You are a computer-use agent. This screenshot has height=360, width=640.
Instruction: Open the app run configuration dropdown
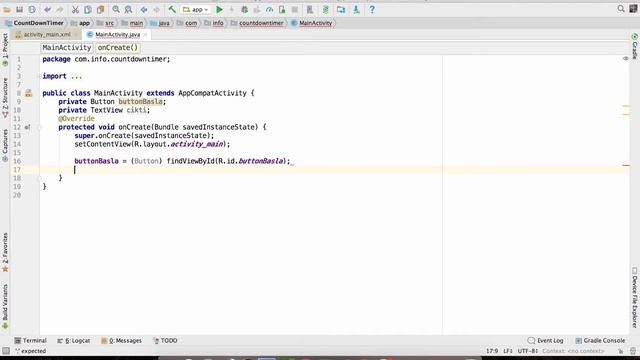tap(196, 9)
